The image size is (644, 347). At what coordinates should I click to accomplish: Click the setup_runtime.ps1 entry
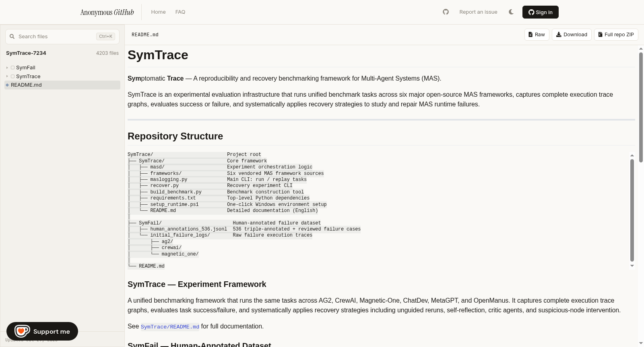point(175,205)
